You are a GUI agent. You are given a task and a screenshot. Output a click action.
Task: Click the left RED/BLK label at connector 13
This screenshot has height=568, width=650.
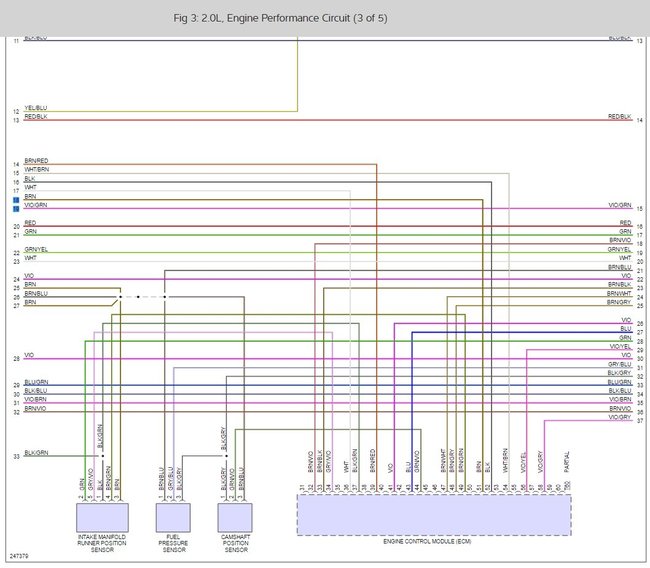36,117
